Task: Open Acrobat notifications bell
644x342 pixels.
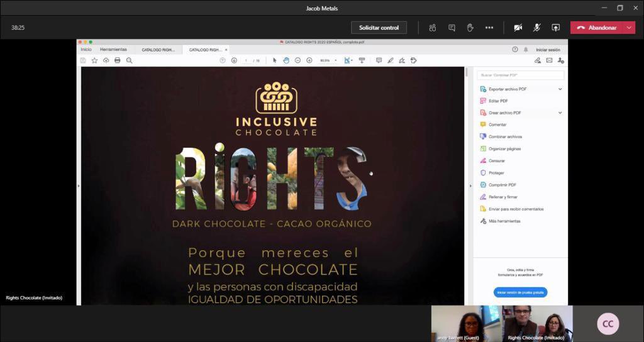Action: tap(526, 49)
